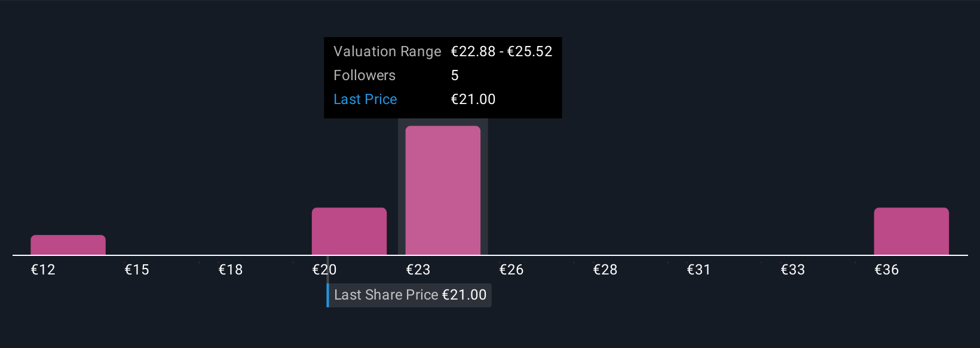Viewport: 980px width, 348px height.
Task: Select the bar above the €36 label
Action: tap(911, 231)
